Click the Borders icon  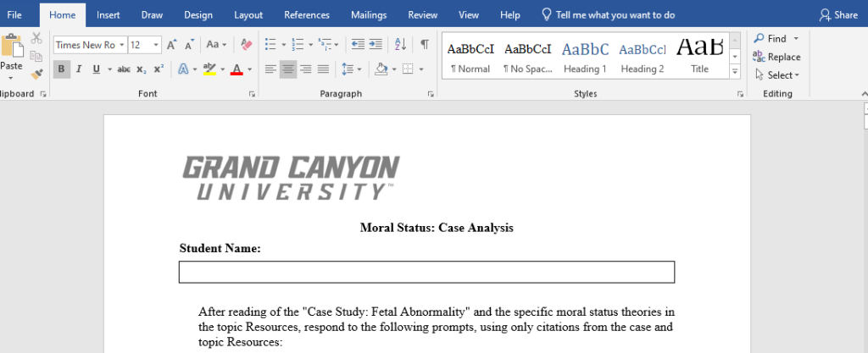click(408, 69)
